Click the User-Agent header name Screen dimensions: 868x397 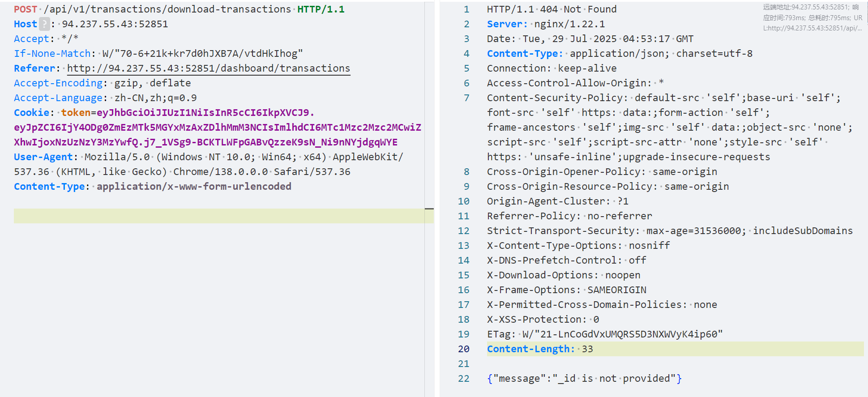pos(43,157)
